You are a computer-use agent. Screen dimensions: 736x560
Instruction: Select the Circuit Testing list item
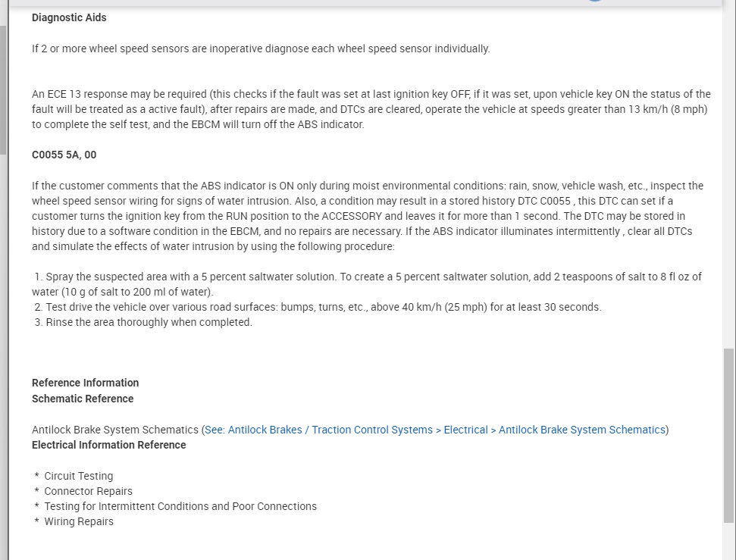pos(78,476)
